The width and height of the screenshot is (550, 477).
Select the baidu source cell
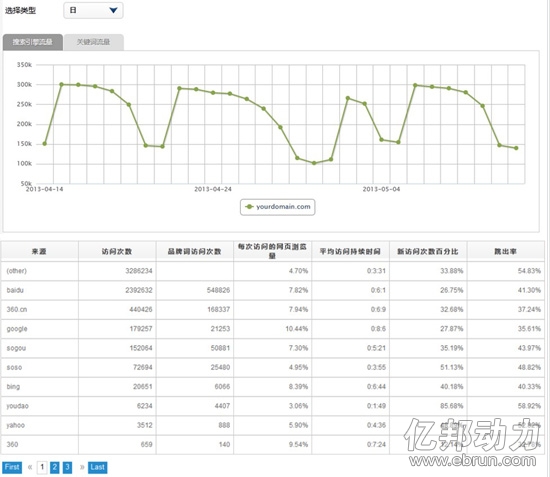pos(39,290)
